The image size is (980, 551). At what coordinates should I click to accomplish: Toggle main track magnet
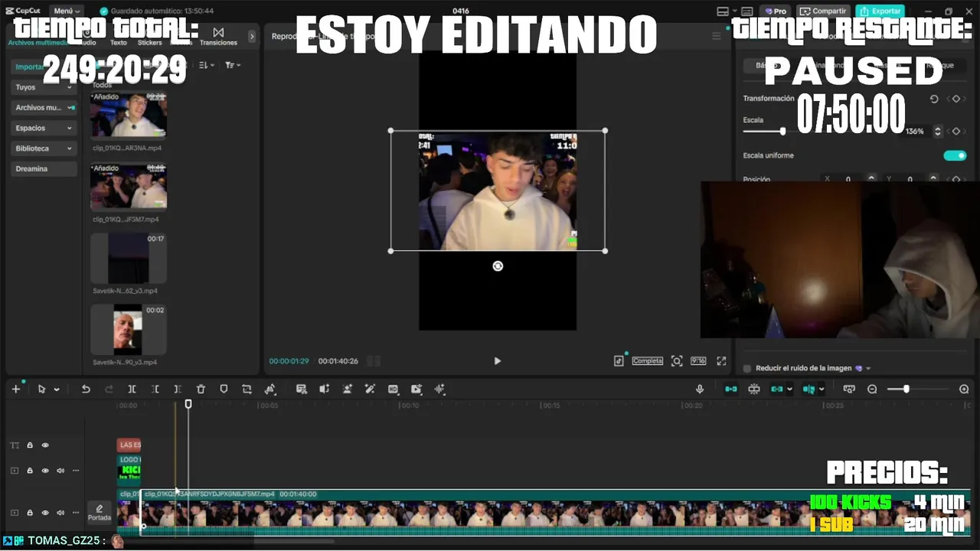pos(731,389)
